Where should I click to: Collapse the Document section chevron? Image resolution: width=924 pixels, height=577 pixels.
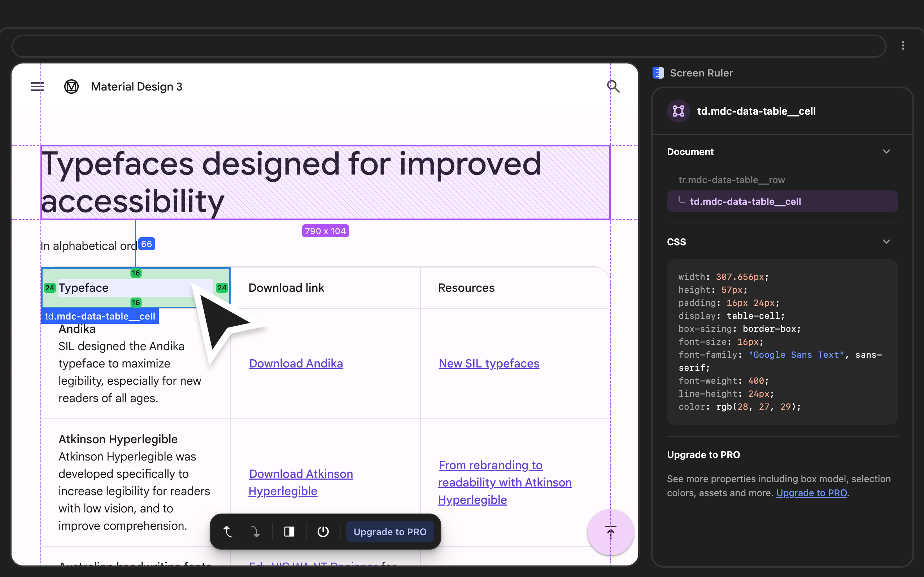(886, 151)
